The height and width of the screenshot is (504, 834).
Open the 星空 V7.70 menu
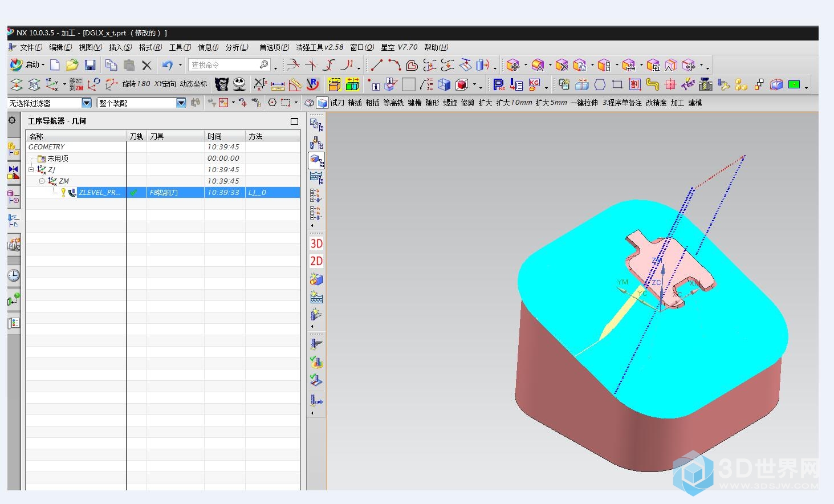pyautogui.click(x=399, y=47)
